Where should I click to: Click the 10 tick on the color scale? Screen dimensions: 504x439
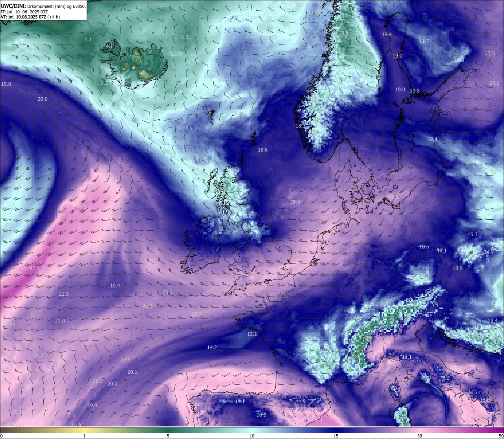tap(252, 436)
